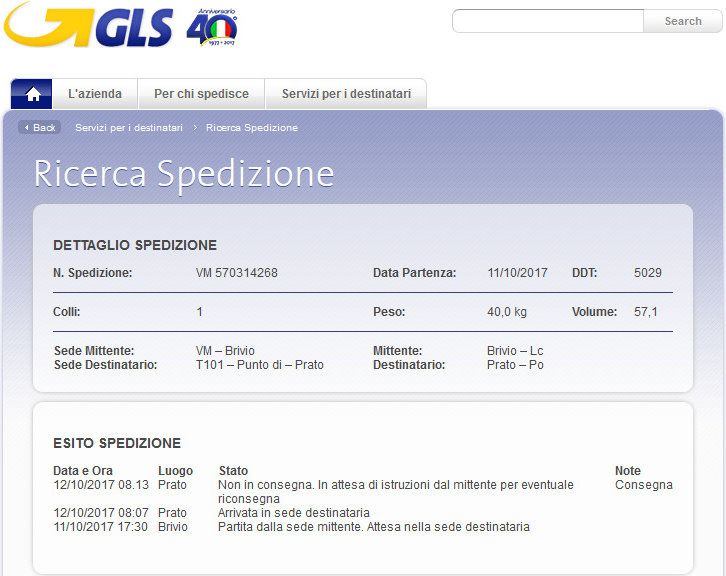
Task: Click shipment number VM 570314268
Action: click(x=237, y=273)
